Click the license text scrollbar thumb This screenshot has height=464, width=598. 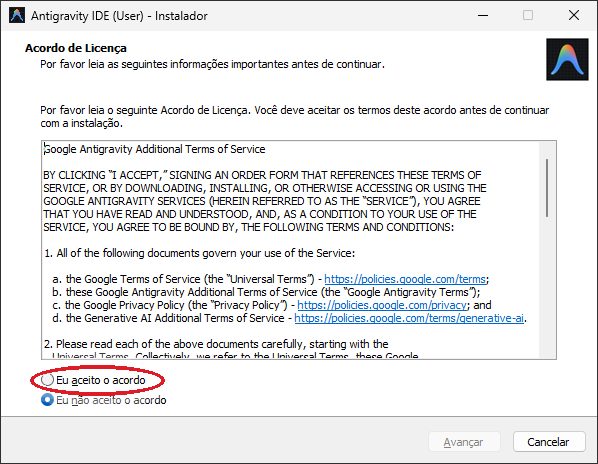point(547,188)
